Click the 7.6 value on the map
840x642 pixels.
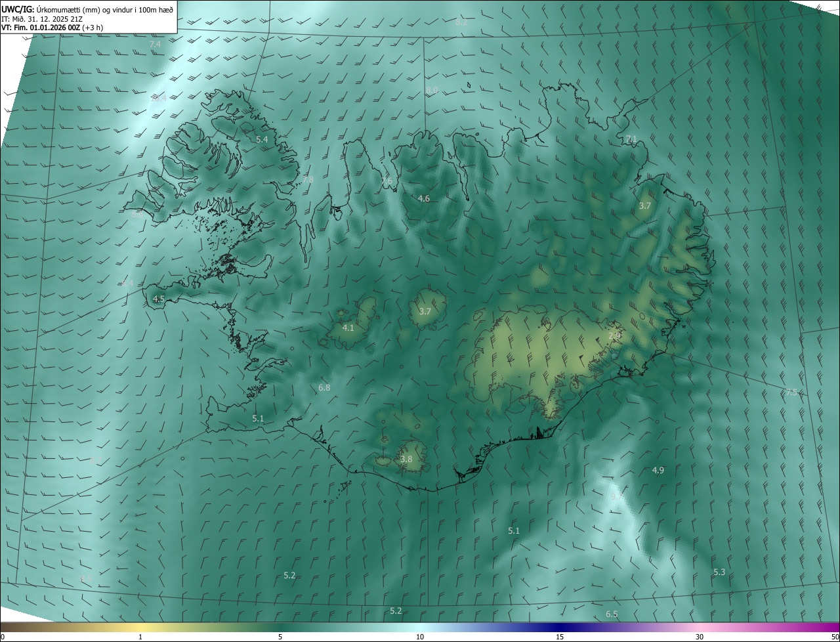click(387, 181)
